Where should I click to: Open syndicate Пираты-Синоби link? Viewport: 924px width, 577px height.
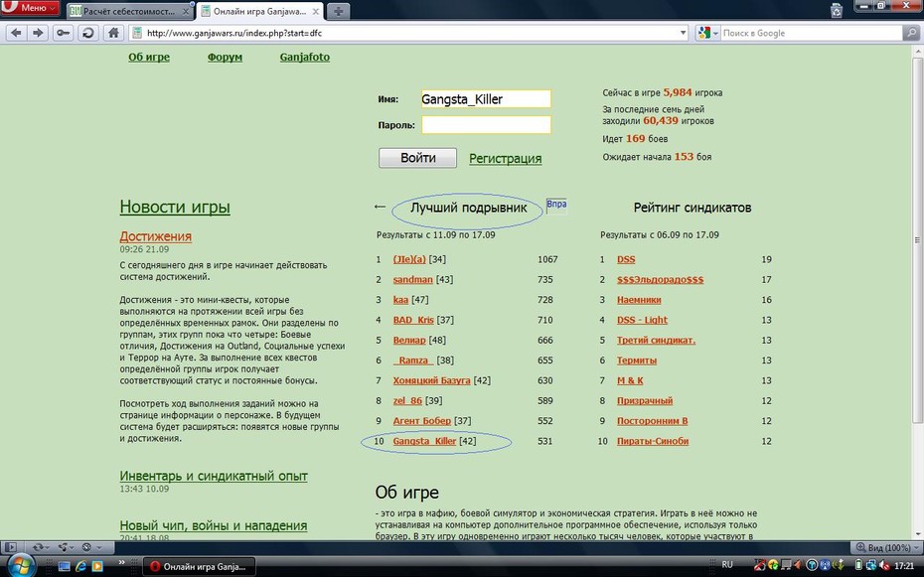coord(653,441)
